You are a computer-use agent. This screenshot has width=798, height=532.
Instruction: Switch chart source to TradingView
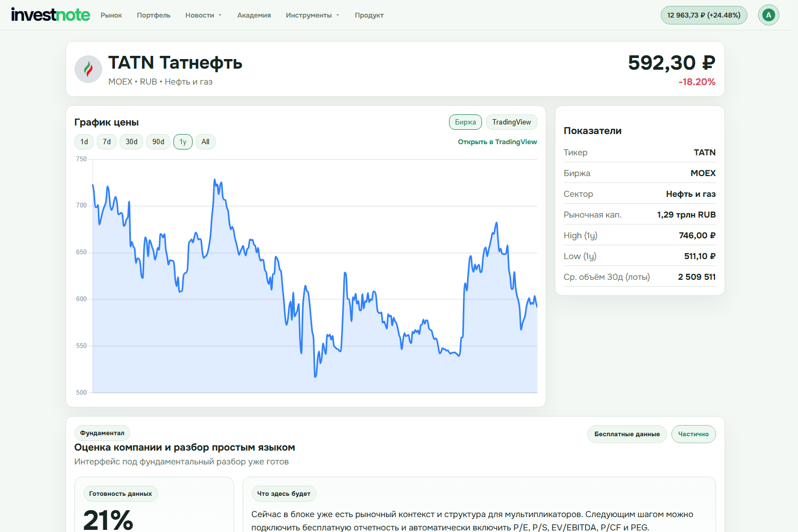(x=512, y=122)
